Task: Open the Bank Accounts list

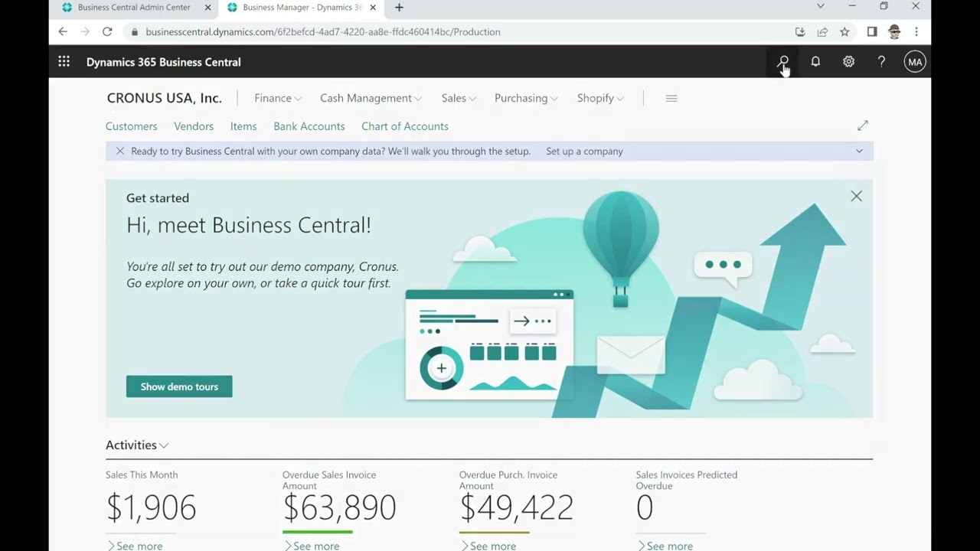Action: [309, 126]
